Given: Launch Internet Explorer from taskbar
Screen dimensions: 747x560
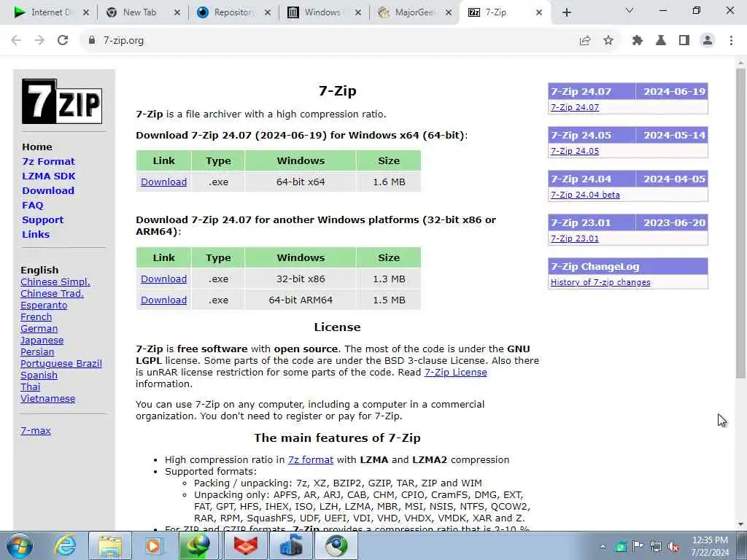Looking at the screenshot, I should (64, 545).
